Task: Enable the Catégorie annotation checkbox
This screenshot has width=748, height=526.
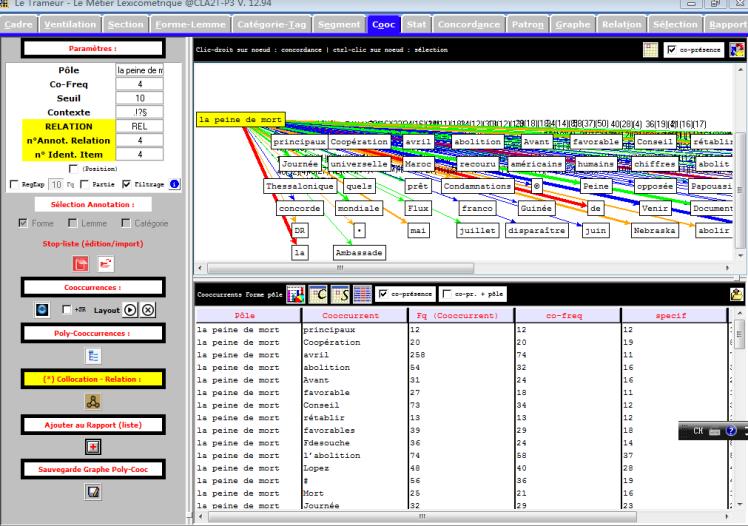Action: [125, 223]
